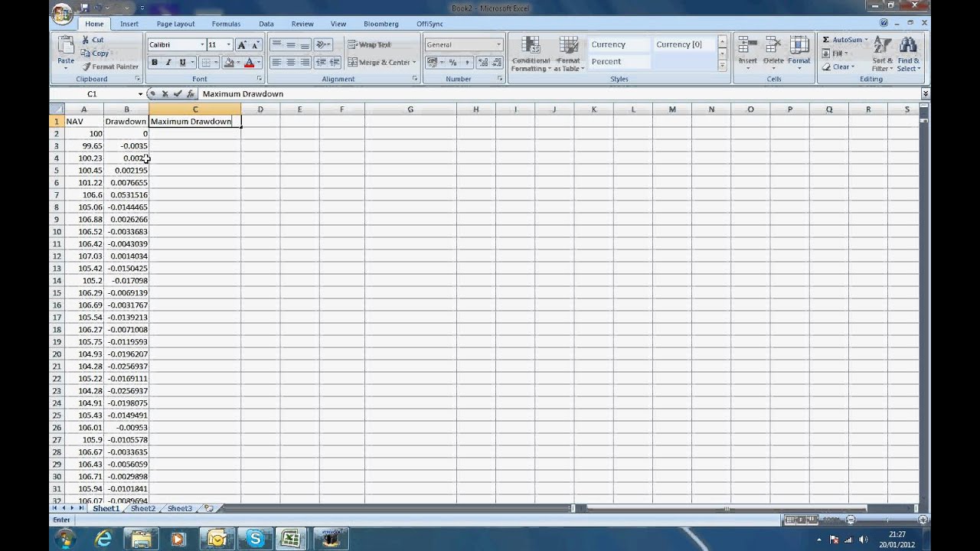Open the General number format dropdown
This screenshot has height=551, width=980.
498,44
